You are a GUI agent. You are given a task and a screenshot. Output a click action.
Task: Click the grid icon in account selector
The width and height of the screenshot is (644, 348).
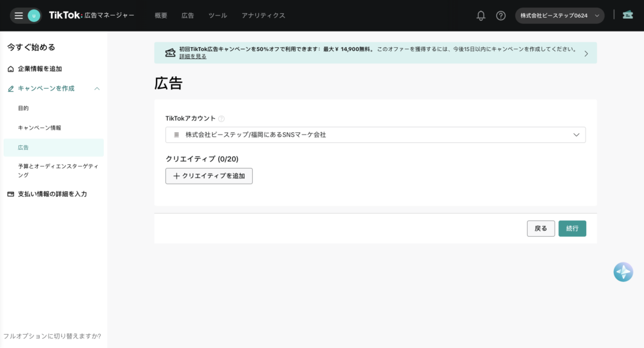(x=177, y=135)
